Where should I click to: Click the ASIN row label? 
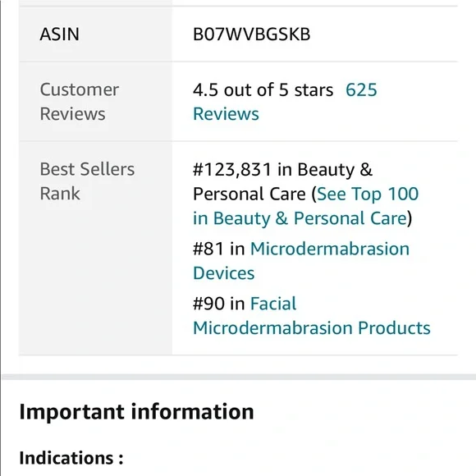59,34
